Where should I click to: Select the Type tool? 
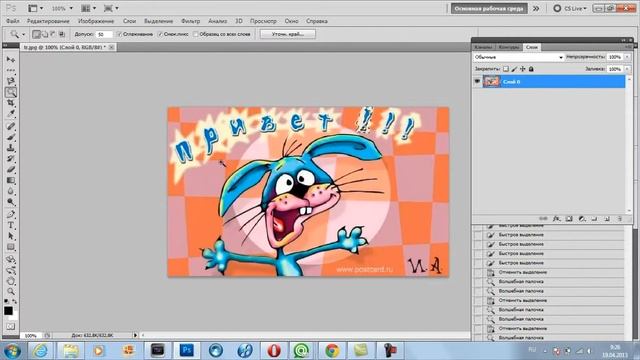click(x=11, y=225)
